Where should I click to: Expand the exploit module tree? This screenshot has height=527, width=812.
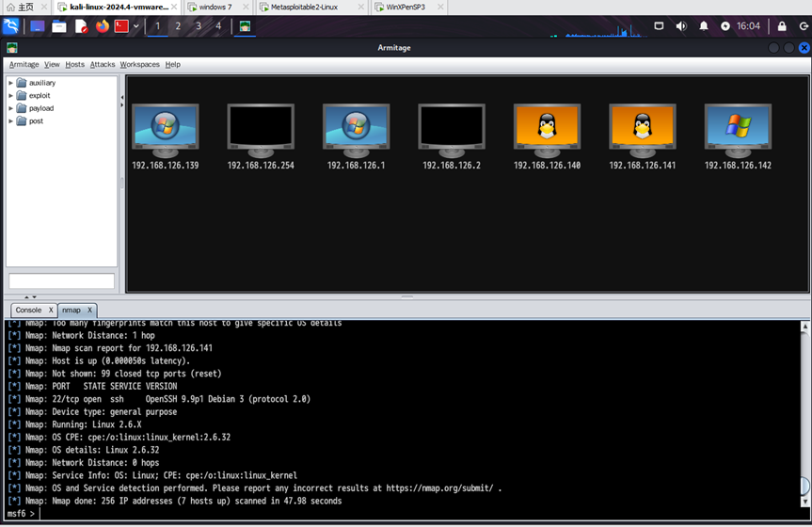[10, 95]
